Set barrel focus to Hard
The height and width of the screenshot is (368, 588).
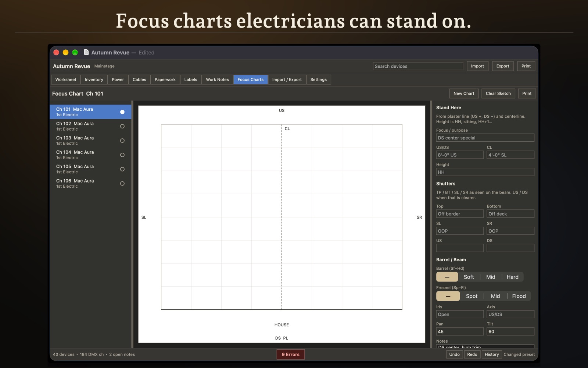(x=512, y=277)
